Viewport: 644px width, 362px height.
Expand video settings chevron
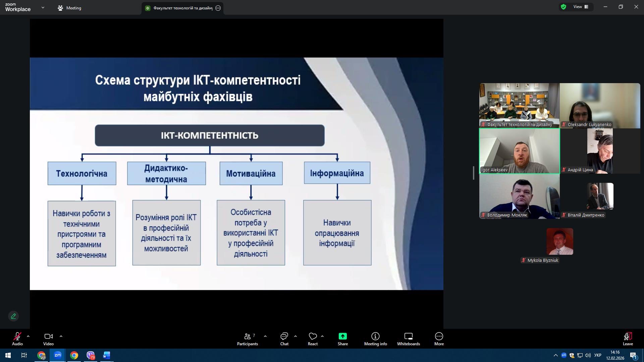(61, 336)
